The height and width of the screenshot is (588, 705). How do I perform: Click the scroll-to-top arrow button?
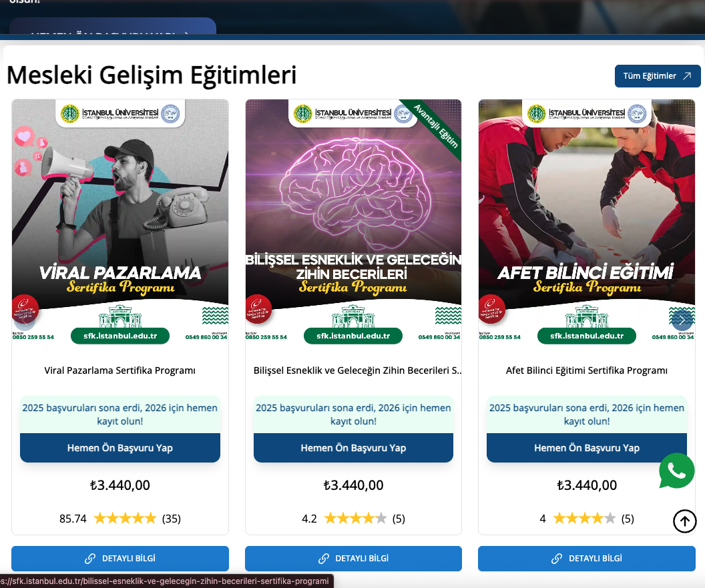point(684,521)
